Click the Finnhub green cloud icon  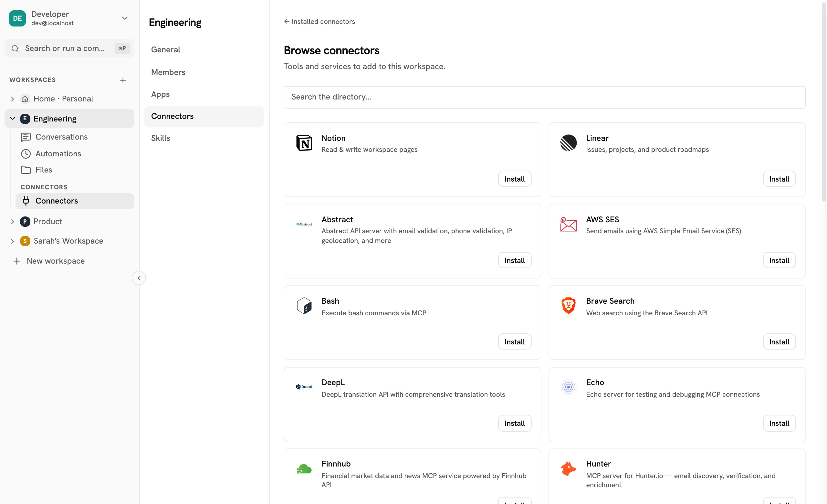point(304,469)
